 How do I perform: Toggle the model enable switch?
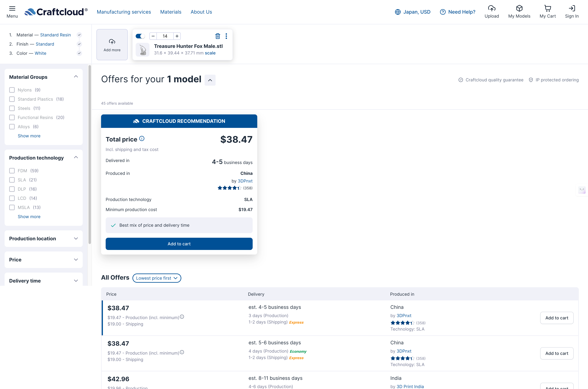(x=140, y=36)
